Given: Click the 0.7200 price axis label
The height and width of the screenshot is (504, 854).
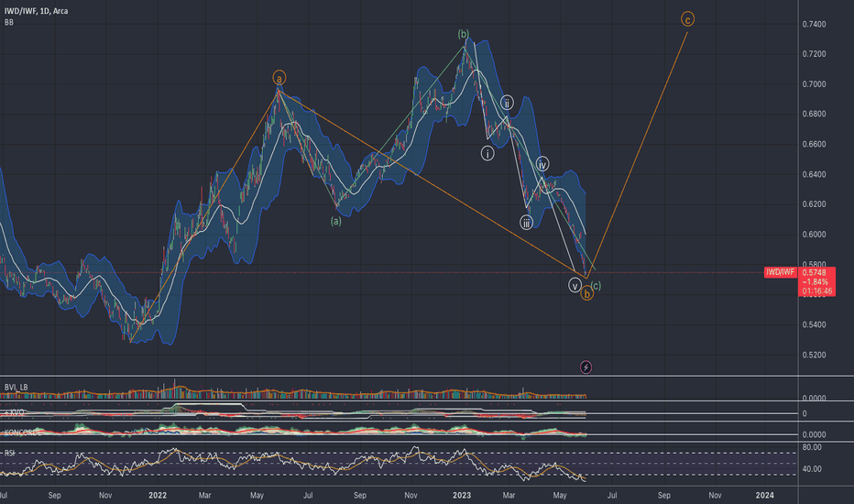Looking at the screenshot, I should point(814,54).
